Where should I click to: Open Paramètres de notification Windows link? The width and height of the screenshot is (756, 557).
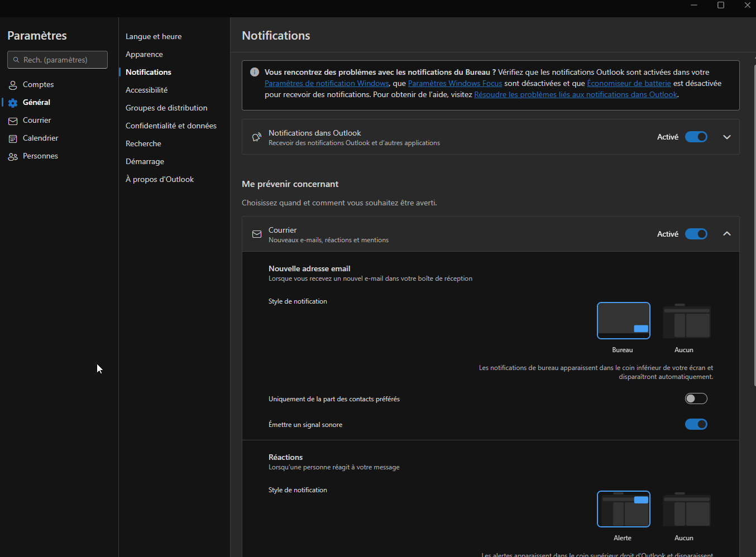click(327, 83)
